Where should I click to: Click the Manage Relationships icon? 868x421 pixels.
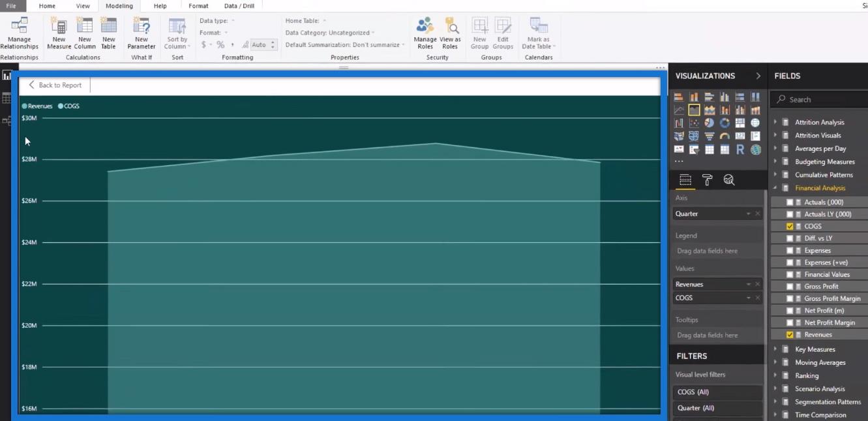coord(19,33)
